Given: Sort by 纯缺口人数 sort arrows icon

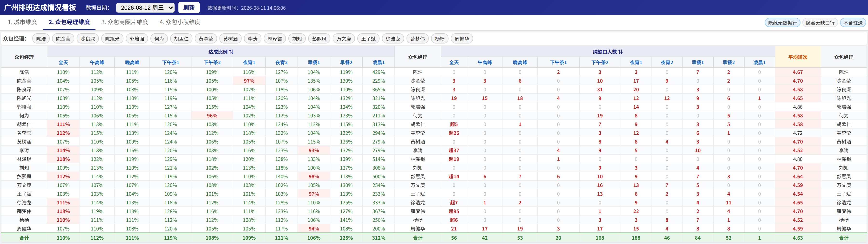Looking at the screenshot, I should click(620, 52).
